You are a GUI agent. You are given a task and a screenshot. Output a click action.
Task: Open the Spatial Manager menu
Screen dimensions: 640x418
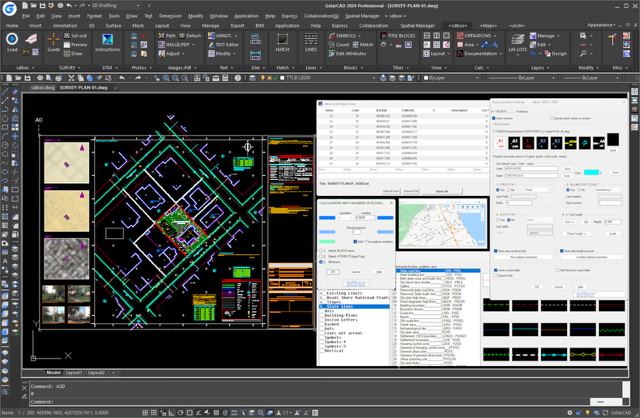point(362,16)
